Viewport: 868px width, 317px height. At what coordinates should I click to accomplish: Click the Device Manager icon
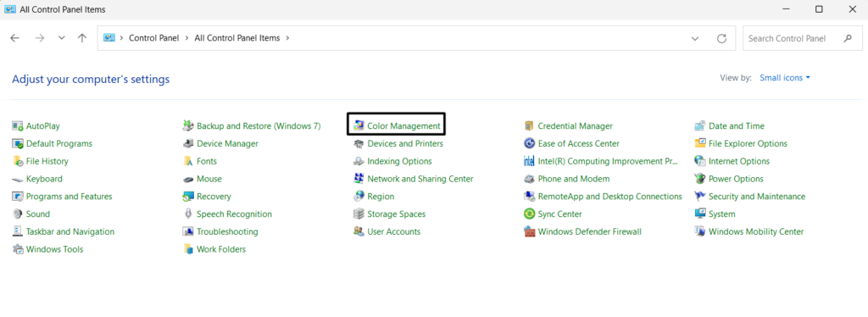pos(187,144)
